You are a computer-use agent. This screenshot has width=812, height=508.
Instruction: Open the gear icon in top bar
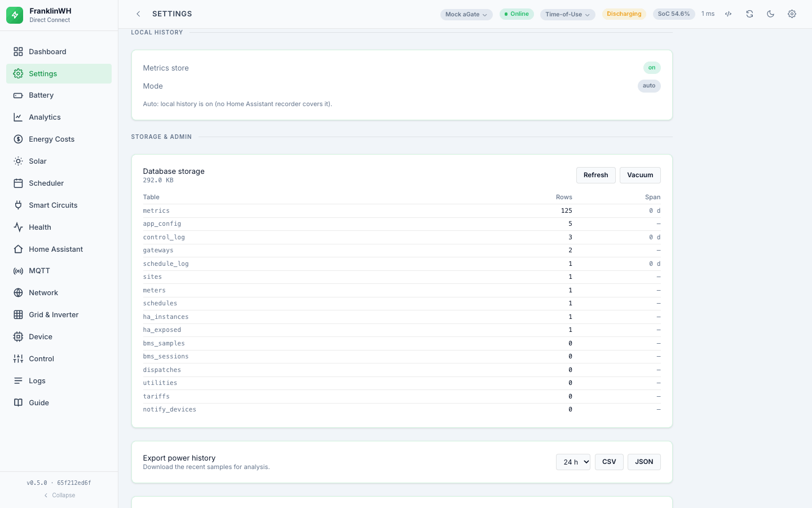792,14
